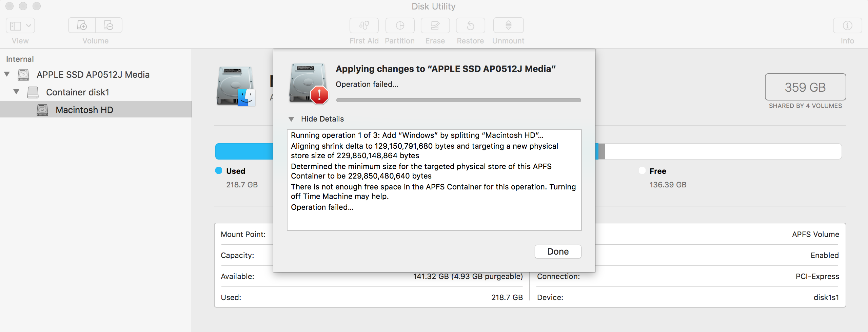Click the Device value disk1s1
This screenshot has height=332, width=868.
[x=826, y=297]
